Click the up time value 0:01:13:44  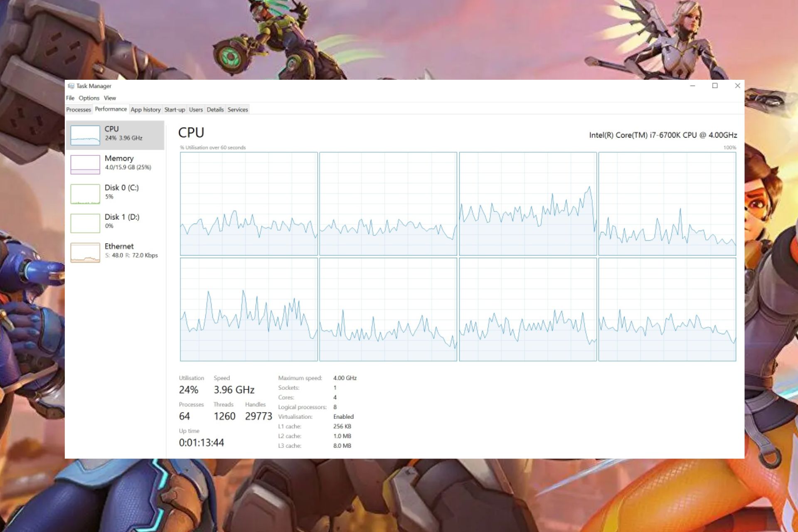tap(201, 443)
